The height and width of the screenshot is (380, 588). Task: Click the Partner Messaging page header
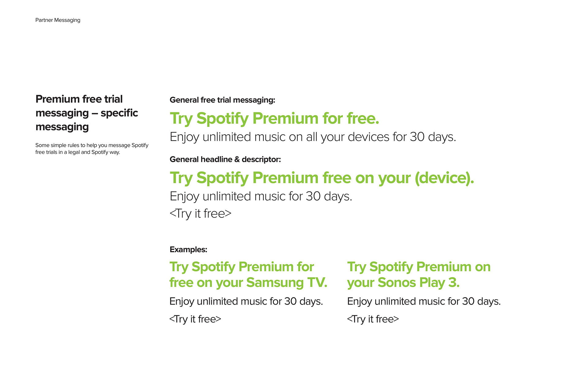click(58, 20)
